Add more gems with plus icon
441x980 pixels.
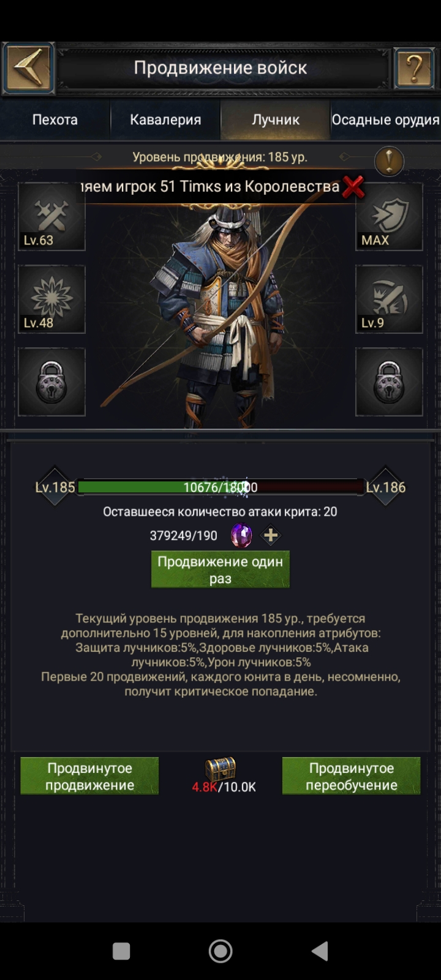click(270, 536)
